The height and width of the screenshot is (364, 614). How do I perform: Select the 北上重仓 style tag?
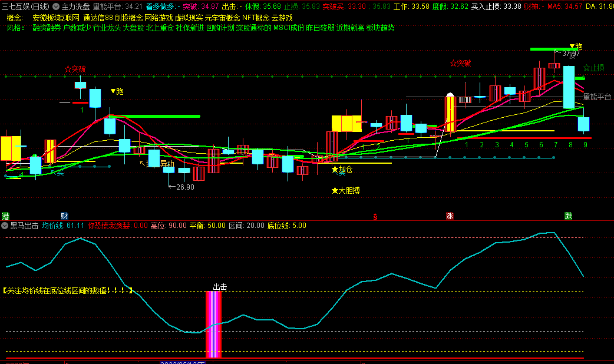coord(160,28)
